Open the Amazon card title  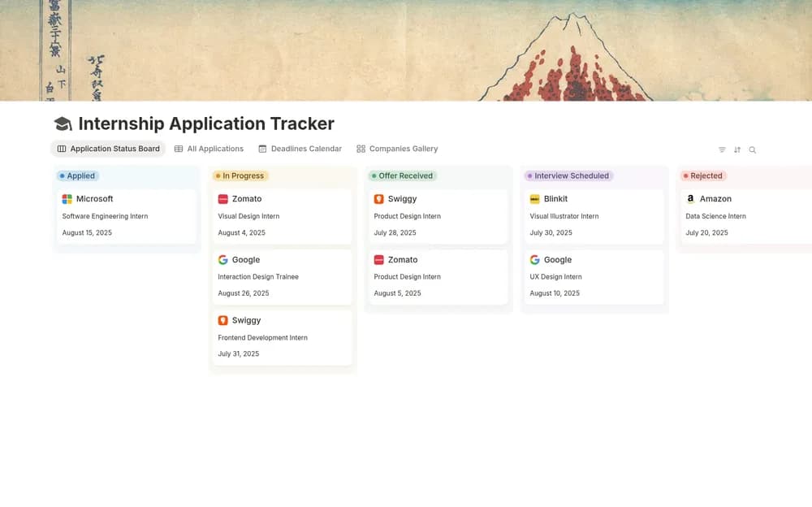tap(715, 199)
